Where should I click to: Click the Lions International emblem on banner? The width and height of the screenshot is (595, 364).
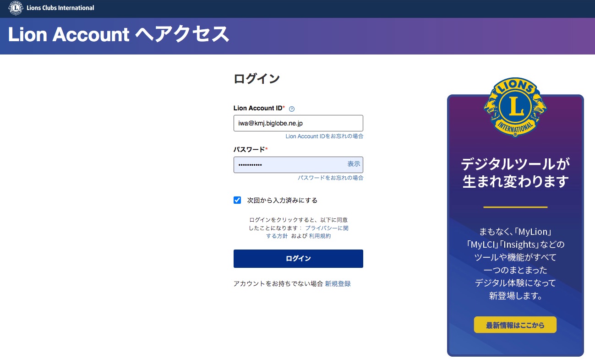(x=515, y=107)
